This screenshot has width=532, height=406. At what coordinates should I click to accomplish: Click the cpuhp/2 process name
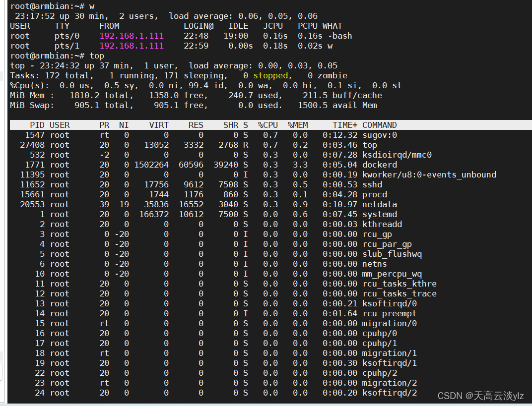click(379, 373)
